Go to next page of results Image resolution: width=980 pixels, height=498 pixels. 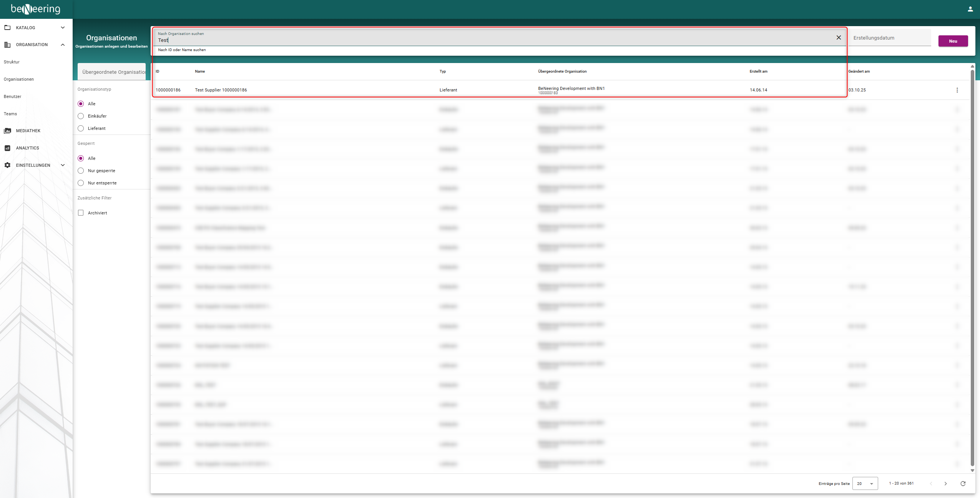point(945,483)
